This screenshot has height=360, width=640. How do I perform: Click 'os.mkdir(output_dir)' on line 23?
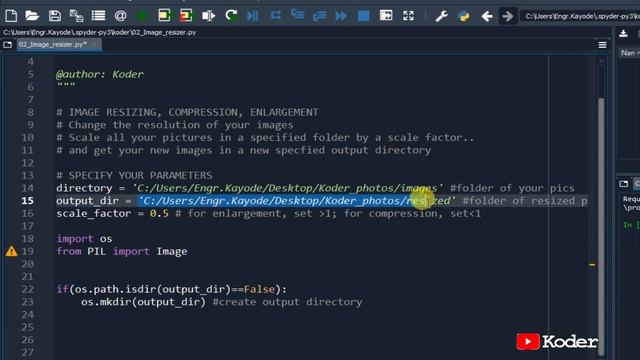coord(143,302)
